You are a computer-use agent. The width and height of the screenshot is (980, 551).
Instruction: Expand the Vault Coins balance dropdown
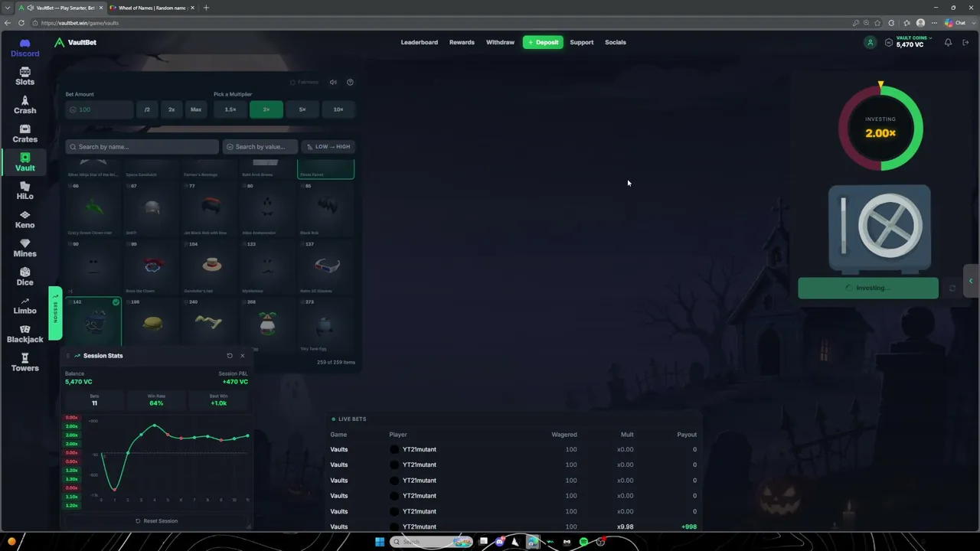coord(913,42)
